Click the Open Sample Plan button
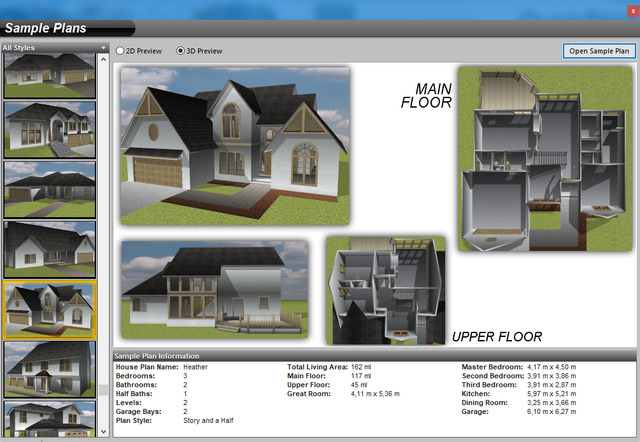This screenshot has width=640, height=442. click(x=600, y=50)
